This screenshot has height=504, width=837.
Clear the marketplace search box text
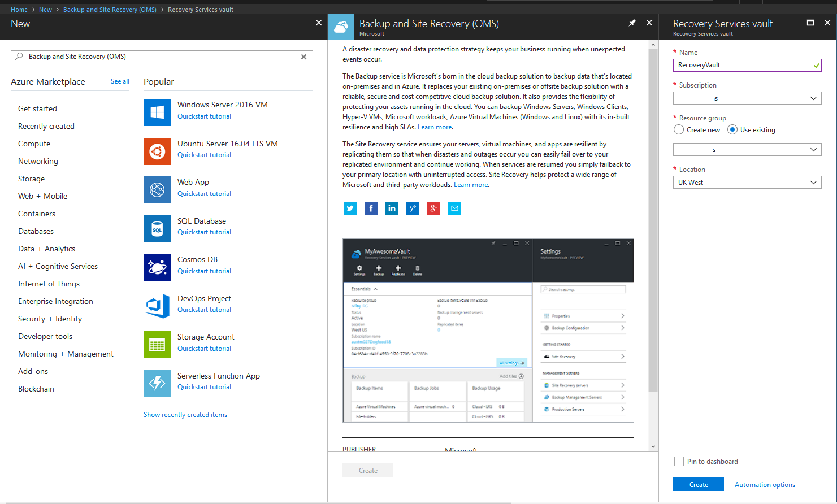(x=303, y=57)
